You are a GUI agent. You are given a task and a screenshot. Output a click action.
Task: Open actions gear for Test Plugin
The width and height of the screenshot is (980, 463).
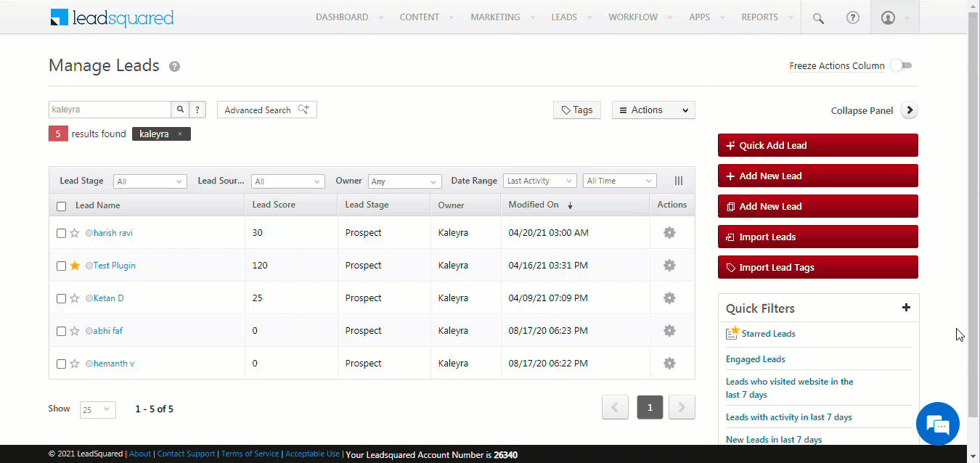669,266
